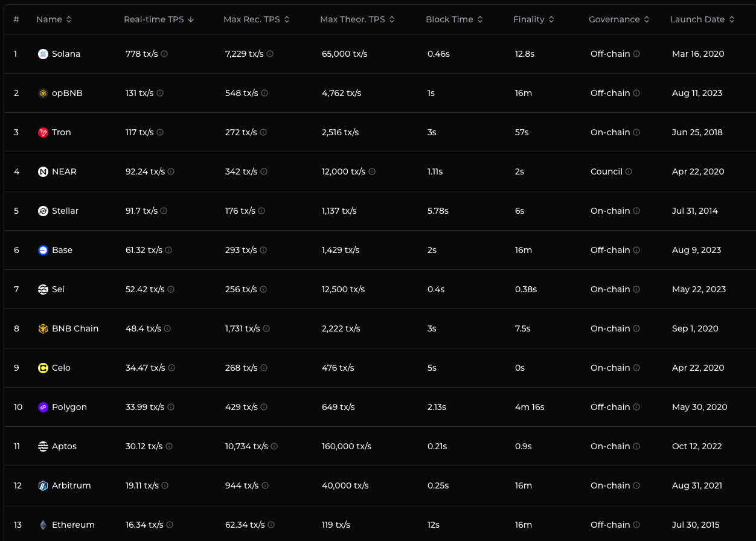
Task: Click info icon beside NEAR Council governance
Action: pyautogui.click(x=629, y=171)
